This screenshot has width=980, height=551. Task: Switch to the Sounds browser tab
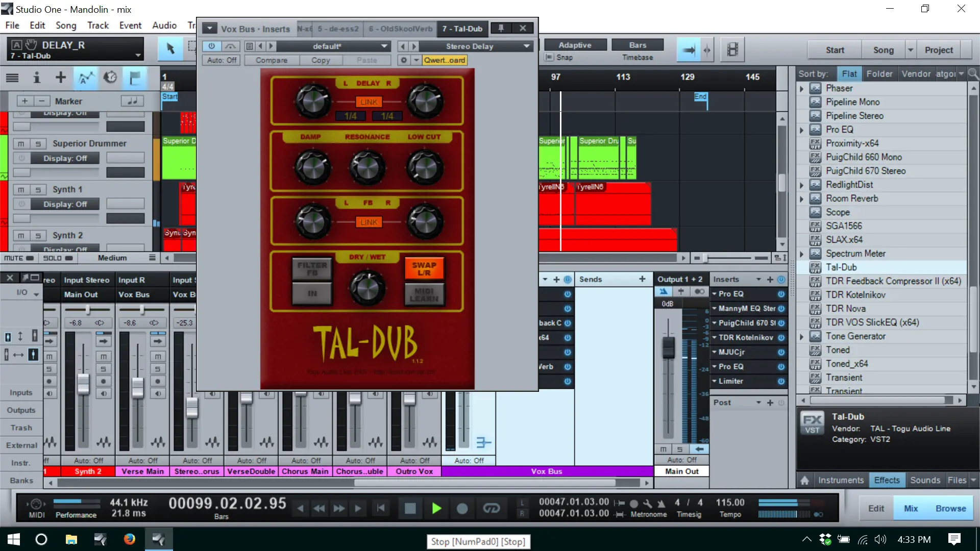[x=925, y=480]
